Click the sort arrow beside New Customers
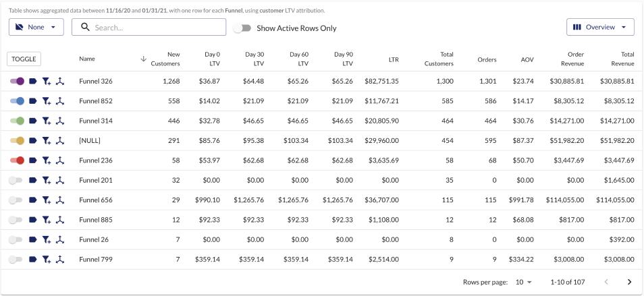The image size is (644, 296). pos(143,59)
